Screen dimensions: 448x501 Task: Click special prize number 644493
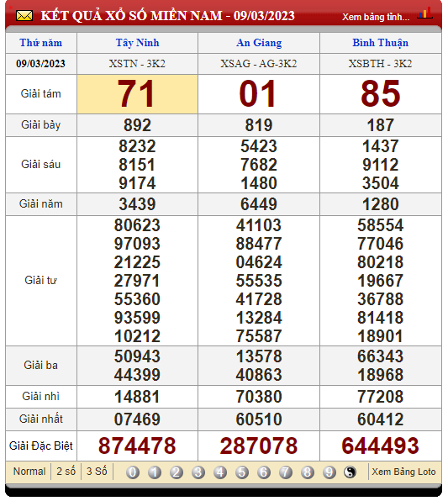[380, 446]
